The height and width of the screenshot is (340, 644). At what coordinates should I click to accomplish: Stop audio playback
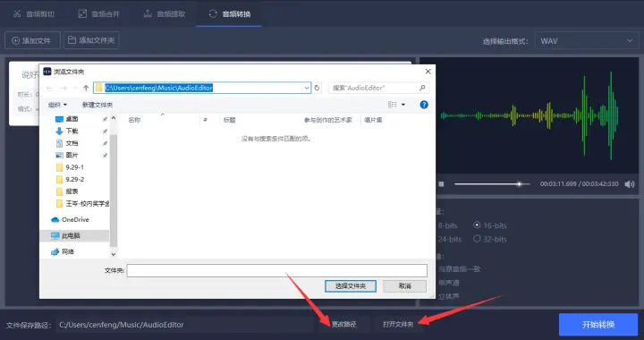(x=441, y=184)
